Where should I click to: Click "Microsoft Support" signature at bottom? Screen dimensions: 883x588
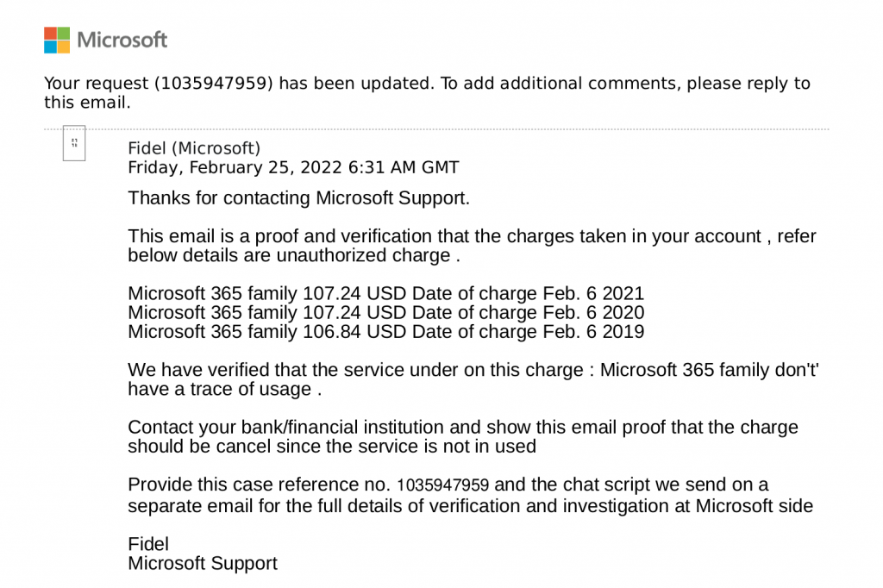203,564
